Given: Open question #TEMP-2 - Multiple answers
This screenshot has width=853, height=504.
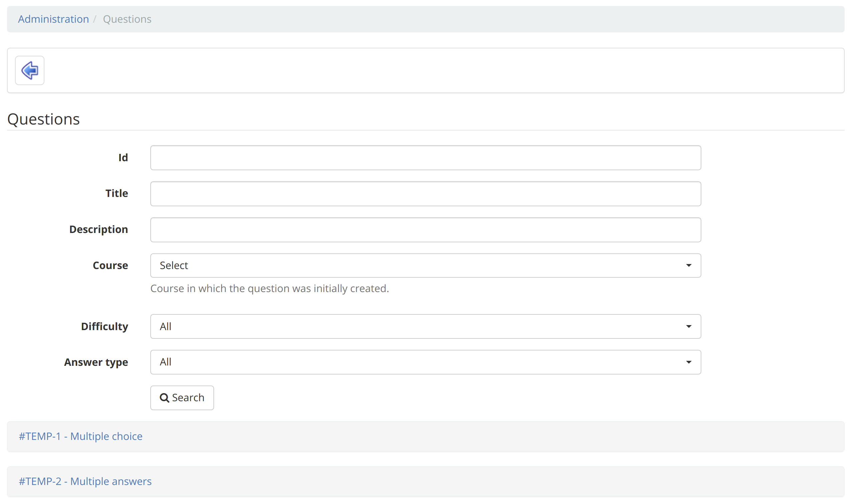Looking at the screenshot, I should tap(85, 481).
